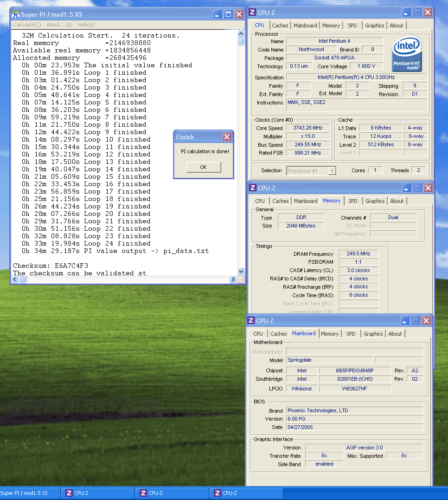Minimize the bottom CPU-Z window
The height and width of the screenshot is (500, 448).
point(405,320)
